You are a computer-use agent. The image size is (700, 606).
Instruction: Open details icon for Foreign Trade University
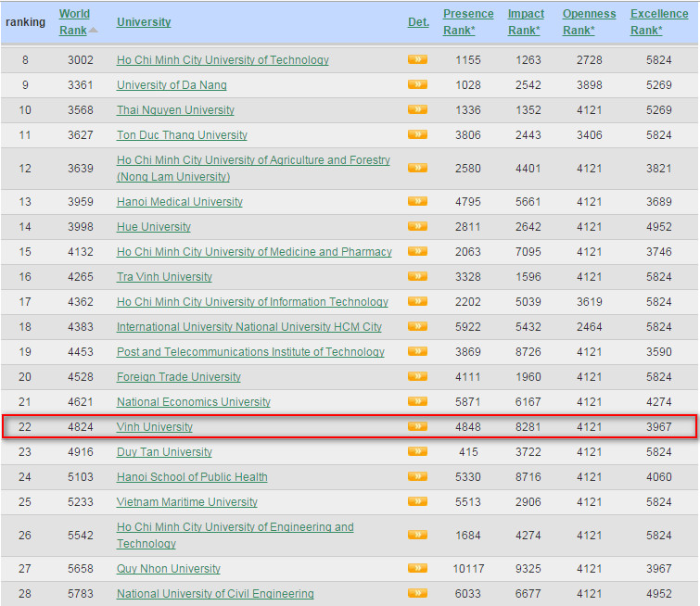417,376
